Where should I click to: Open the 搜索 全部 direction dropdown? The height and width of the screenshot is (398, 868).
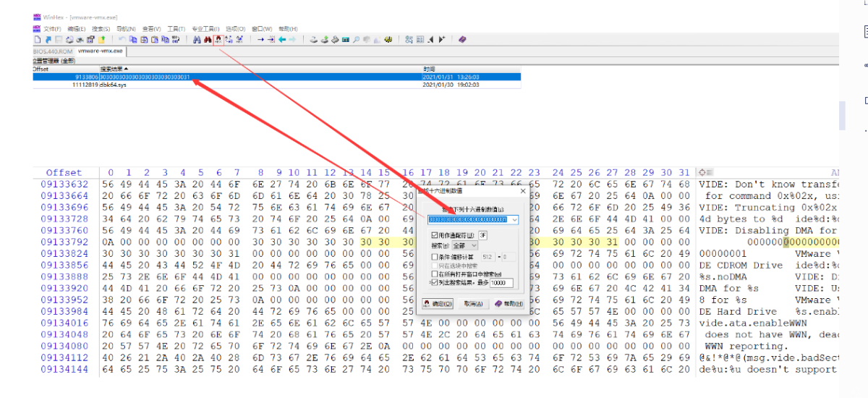point(465,245)
